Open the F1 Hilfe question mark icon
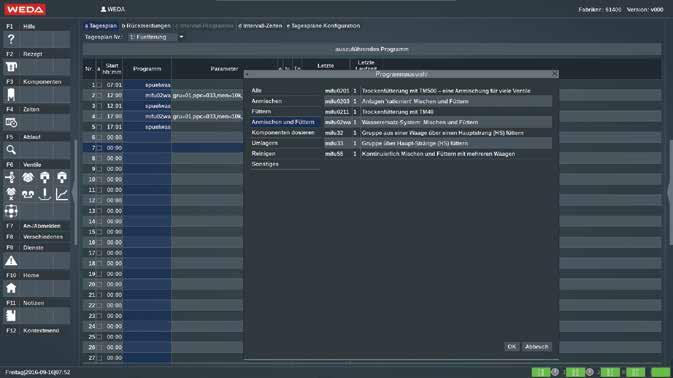Screen dimensions: 673x378 point(11,39)
